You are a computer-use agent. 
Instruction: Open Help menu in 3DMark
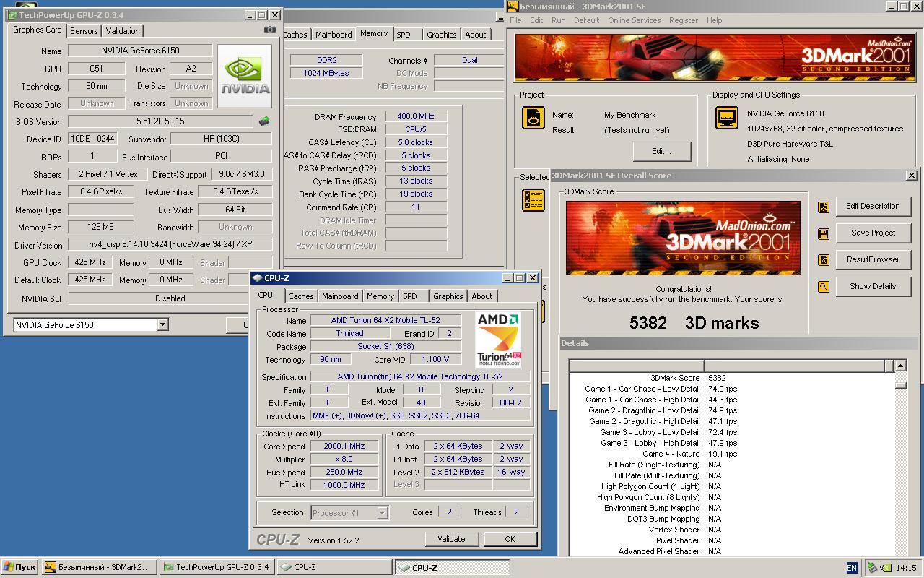click(x=715, y=20)
